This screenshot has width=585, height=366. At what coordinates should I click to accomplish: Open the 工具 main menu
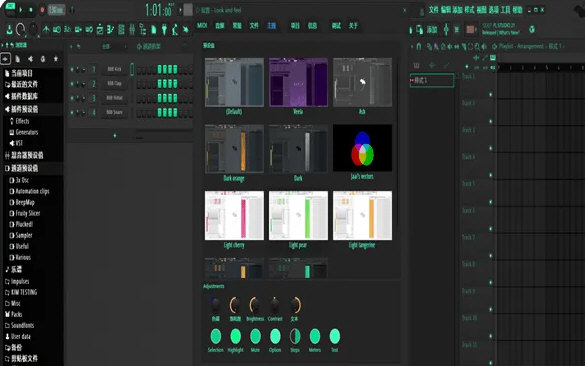506,10
